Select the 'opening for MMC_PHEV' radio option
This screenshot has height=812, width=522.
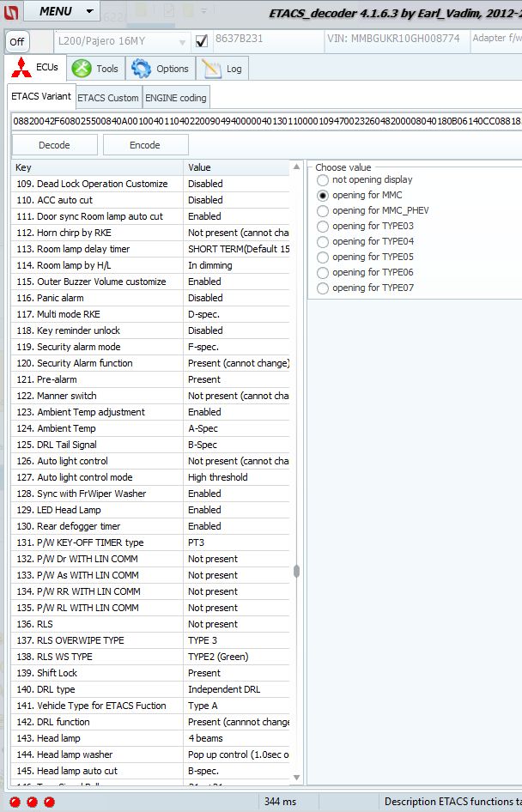(x=323, y=211)
